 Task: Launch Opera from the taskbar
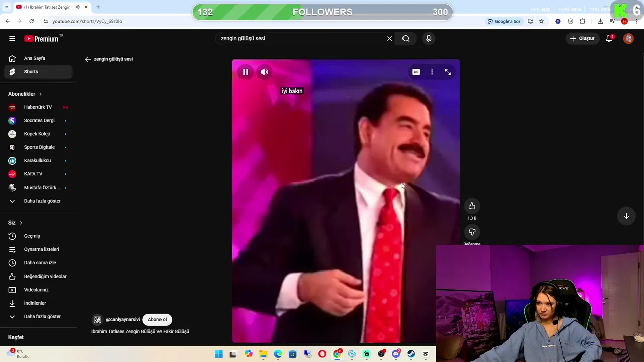pyautogui.click(x=322, y=354)
